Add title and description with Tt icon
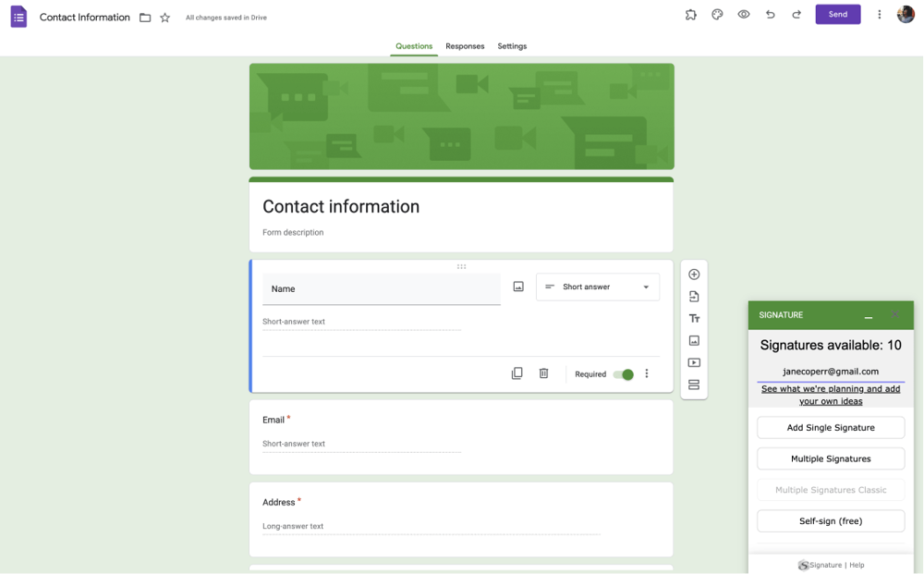The height and width of the screenshot is (574, 924). [x=694, y=319]
